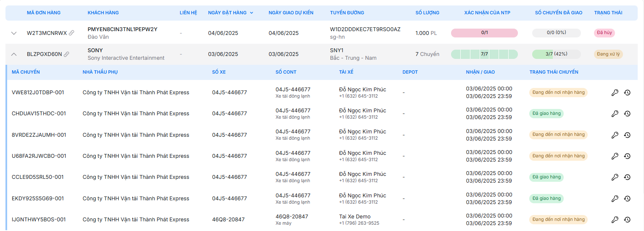This screenshot has width=644, height=231.
Task: Click the Trạng thái column header
Action: (608, 13)
